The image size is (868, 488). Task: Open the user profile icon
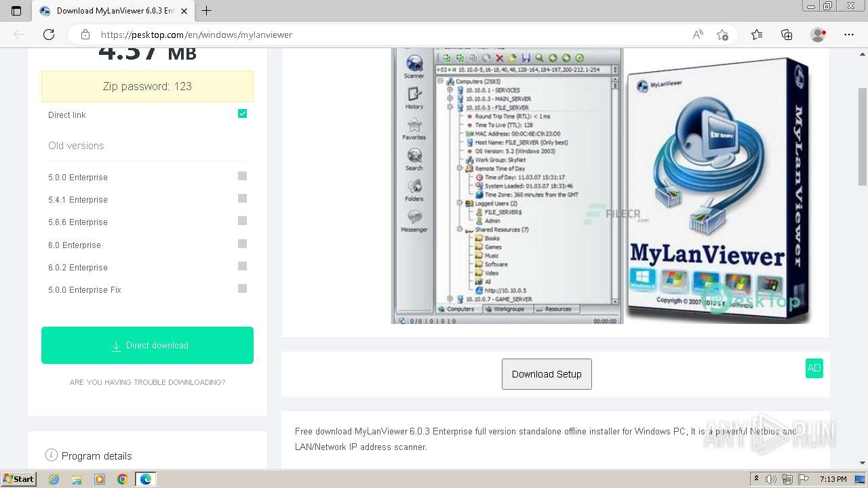[x=818, y=35]
